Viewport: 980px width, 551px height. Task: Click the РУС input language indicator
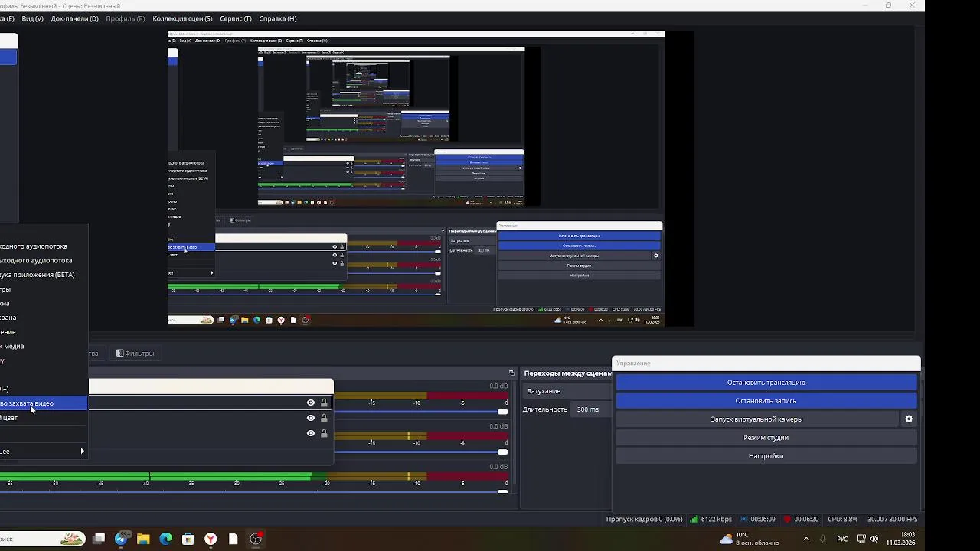tap(842, 539)
